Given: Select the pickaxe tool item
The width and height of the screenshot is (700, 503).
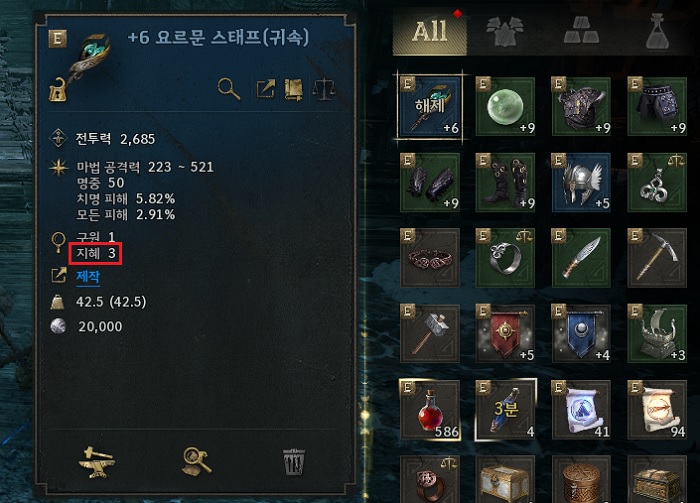Looking at the screenshot, I should click(657, 258).
